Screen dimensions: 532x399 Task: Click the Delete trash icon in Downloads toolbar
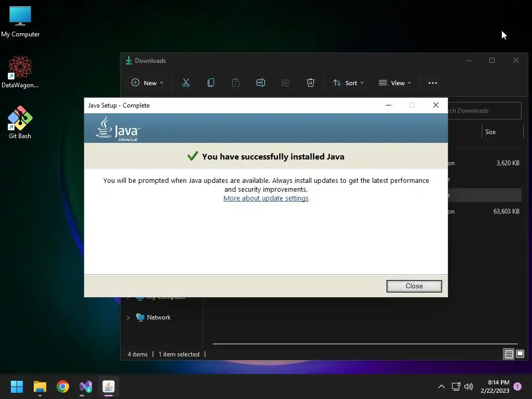tap(311, 83)
